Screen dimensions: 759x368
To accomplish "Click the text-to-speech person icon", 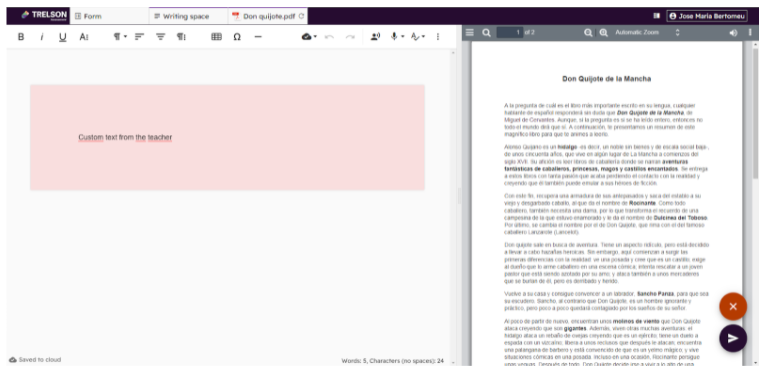I will point(375,36).
